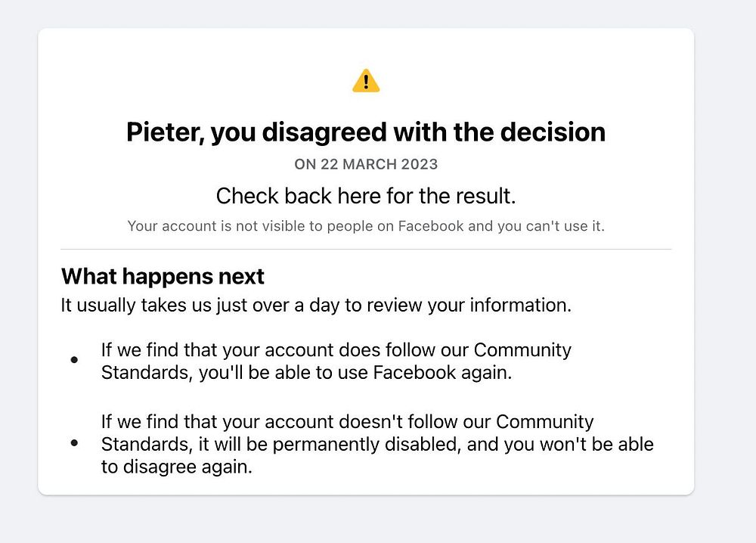
Task: Click "Check back here for the result." text
Action: point(366,196)
